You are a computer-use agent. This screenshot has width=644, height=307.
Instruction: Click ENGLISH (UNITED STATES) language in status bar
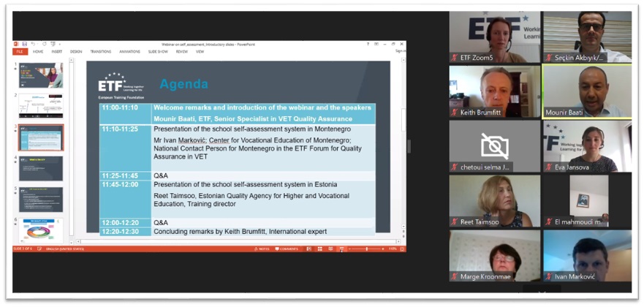(x=64, y=249)
